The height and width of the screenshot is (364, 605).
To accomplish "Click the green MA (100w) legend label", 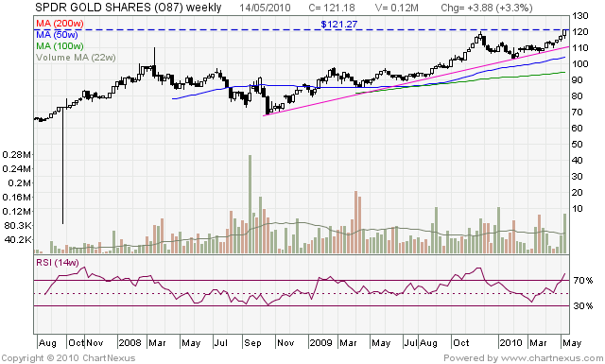I will [x=60, y=46].
